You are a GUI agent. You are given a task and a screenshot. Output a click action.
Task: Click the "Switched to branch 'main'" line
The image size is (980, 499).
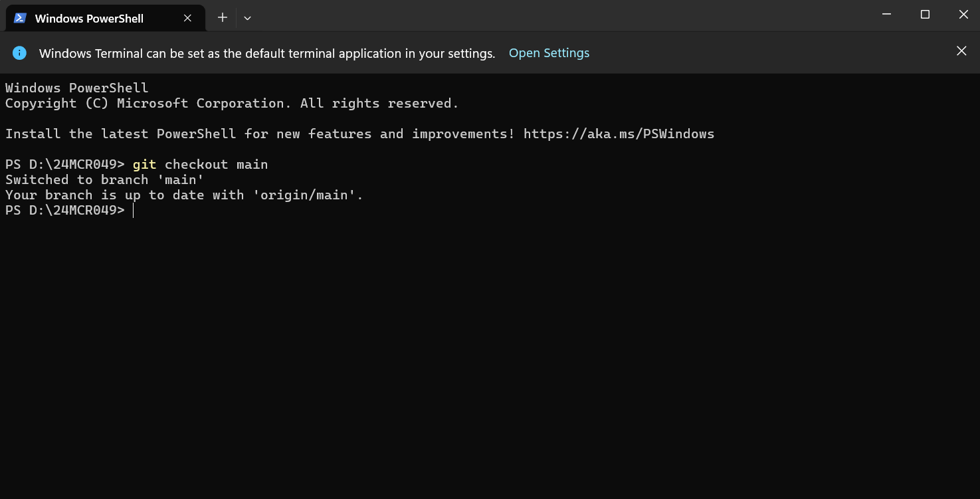pyautogui.click(x=104, y=179)
